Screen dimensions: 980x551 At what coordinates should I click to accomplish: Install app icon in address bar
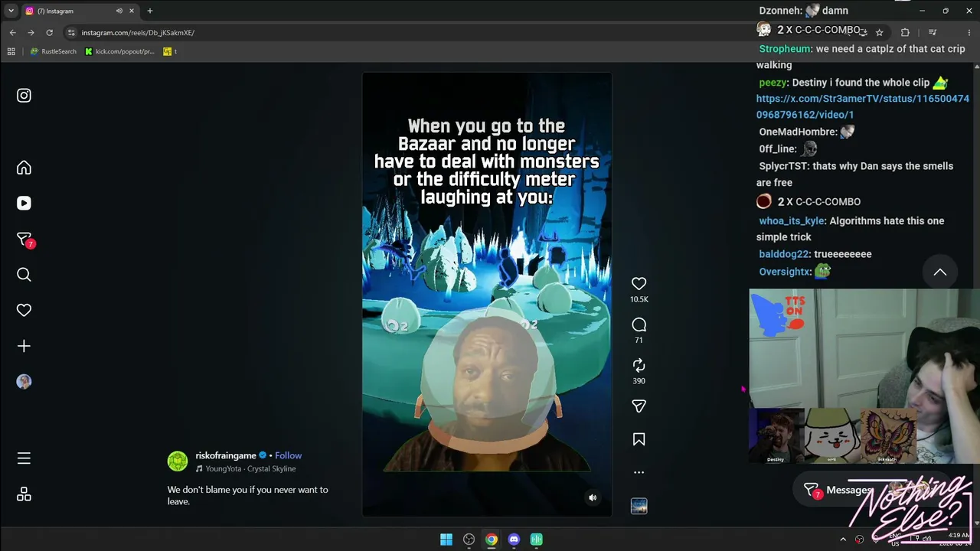(862, 32)
